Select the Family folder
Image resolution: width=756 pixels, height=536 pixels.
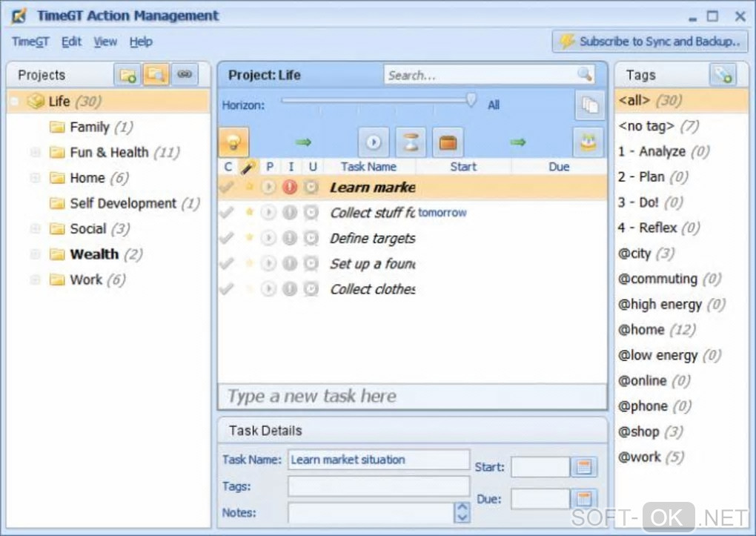point(91,127)
